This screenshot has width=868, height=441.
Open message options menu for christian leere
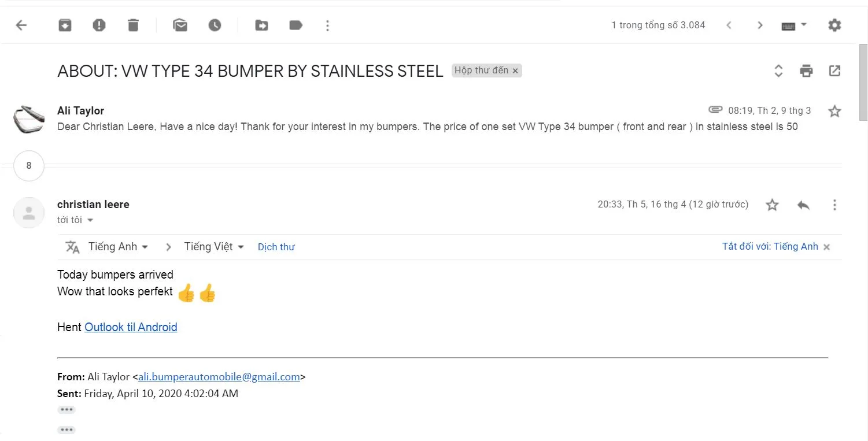coord(834,205)
